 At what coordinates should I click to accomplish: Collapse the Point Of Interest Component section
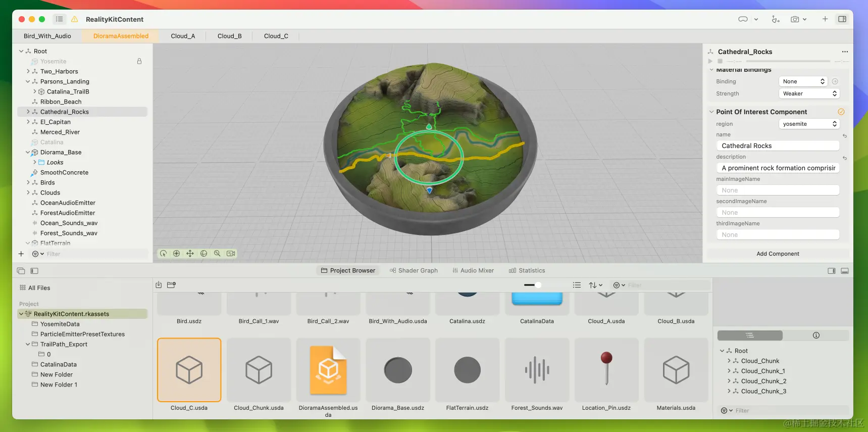click(711, 112)
